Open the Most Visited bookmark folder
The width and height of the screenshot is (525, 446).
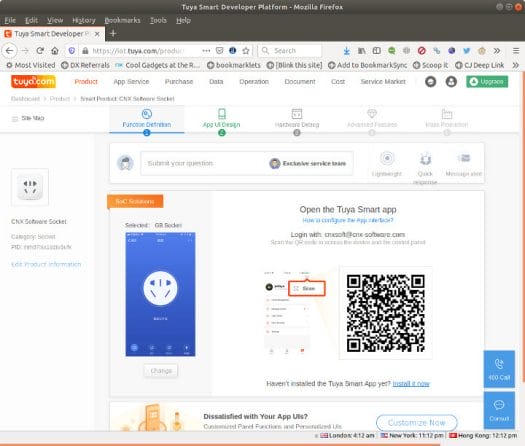pyautogui.click(x=31, y=65)
